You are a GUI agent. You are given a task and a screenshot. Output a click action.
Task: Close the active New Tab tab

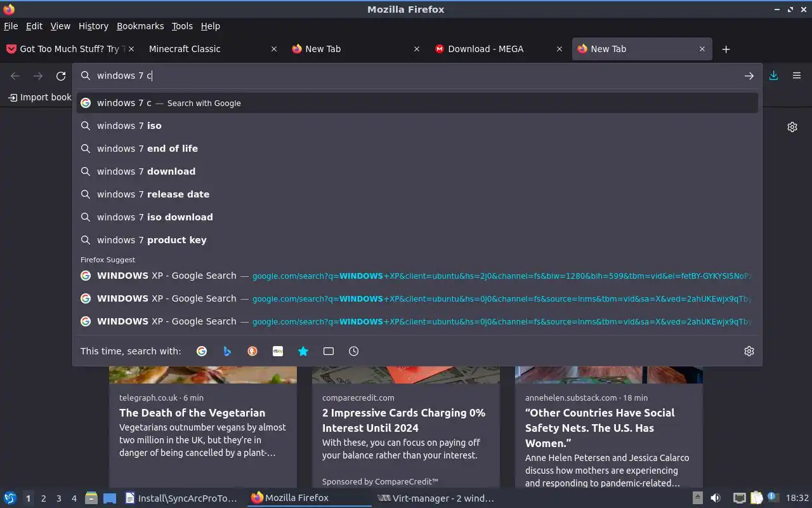click(702, 49)
